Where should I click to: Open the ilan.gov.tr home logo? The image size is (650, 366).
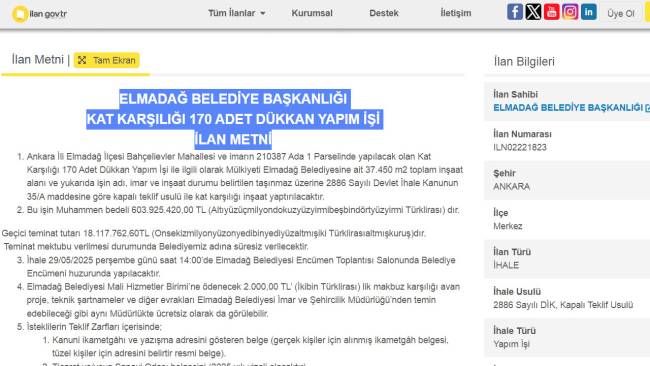coord(39,14)
